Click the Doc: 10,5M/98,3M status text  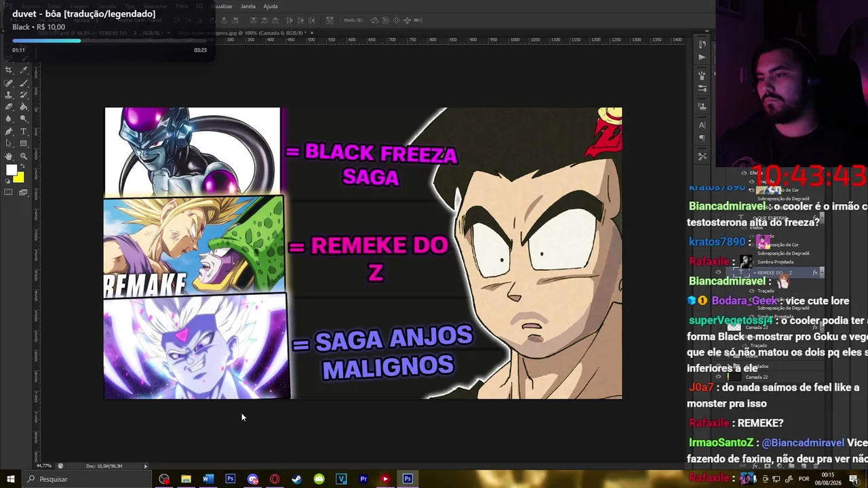click(x=104, y=466)
